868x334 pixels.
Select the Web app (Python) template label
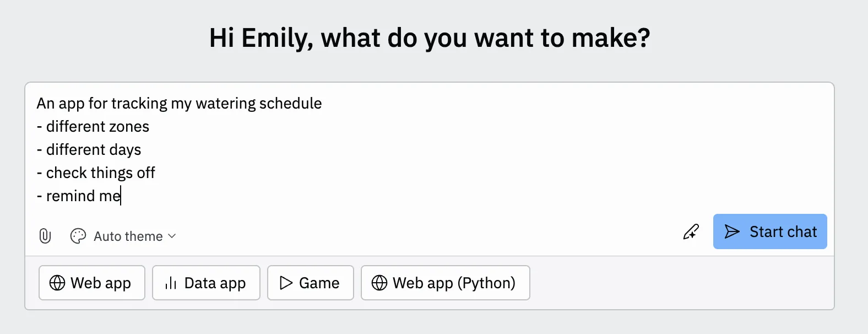click(454, 283)
